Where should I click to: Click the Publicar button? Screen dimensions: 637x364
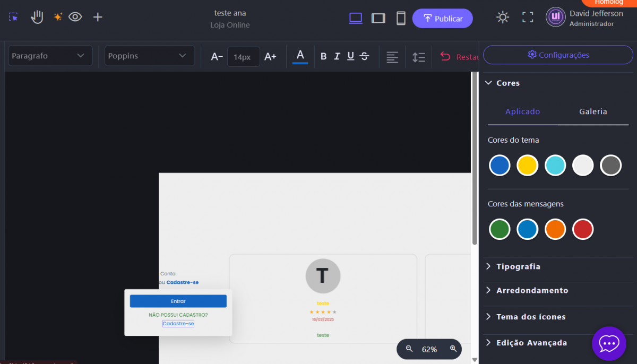pyautogui.click(x=442, y=19)
